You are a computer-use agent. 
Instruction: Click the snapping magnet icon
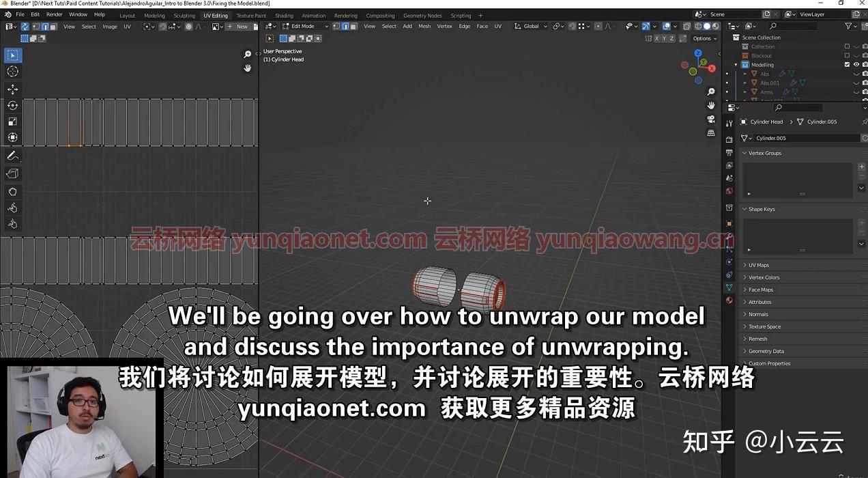pyautogui.click(x=572, y=26)
